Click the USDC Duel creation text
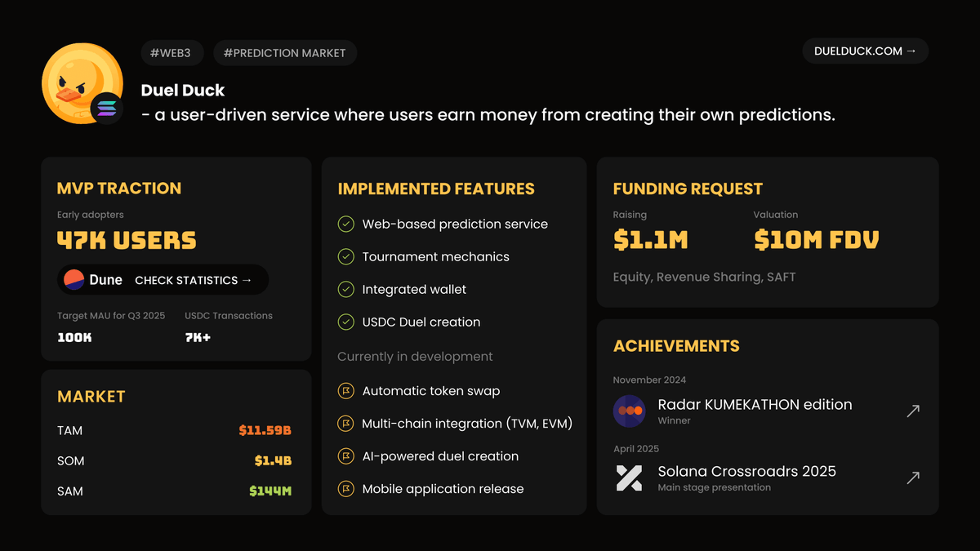 coord(421,322)
